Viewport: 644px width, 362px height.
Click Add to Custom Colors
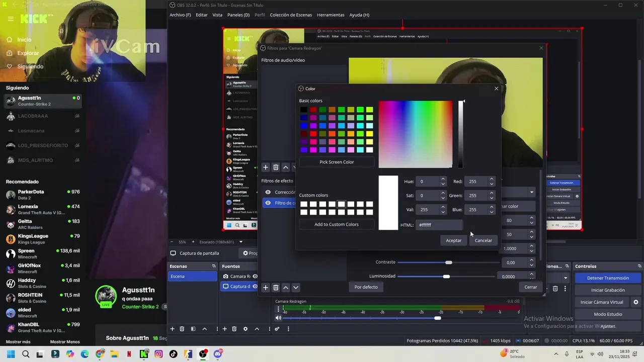click(x=337, y=224)
